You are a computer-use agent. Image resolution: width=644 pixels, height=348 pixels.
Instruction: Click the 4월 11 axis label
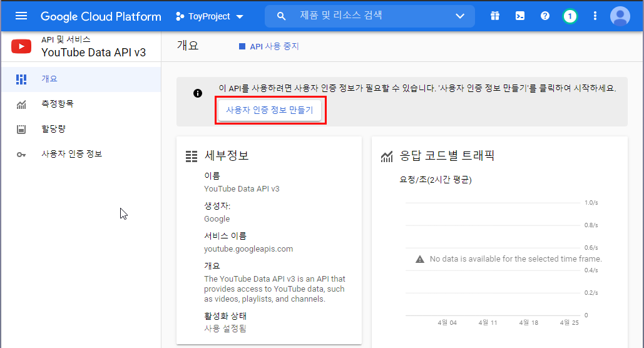488,322
